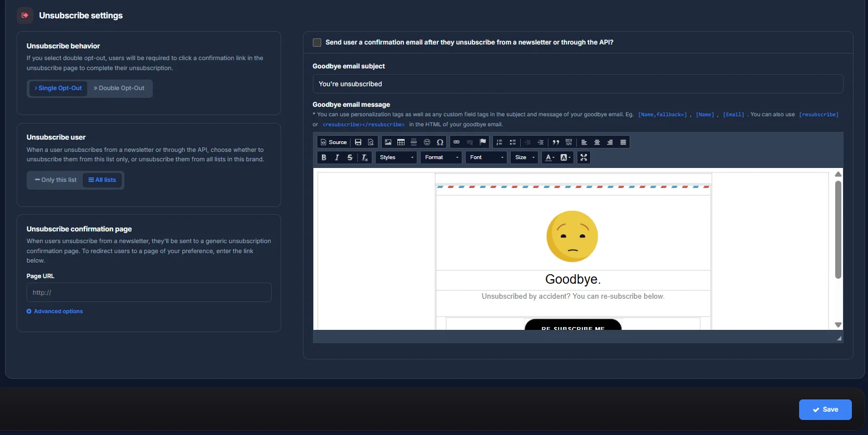868x435 pixels.
Task: Click the [resubscribe] tag text
Action: point(819,115)
